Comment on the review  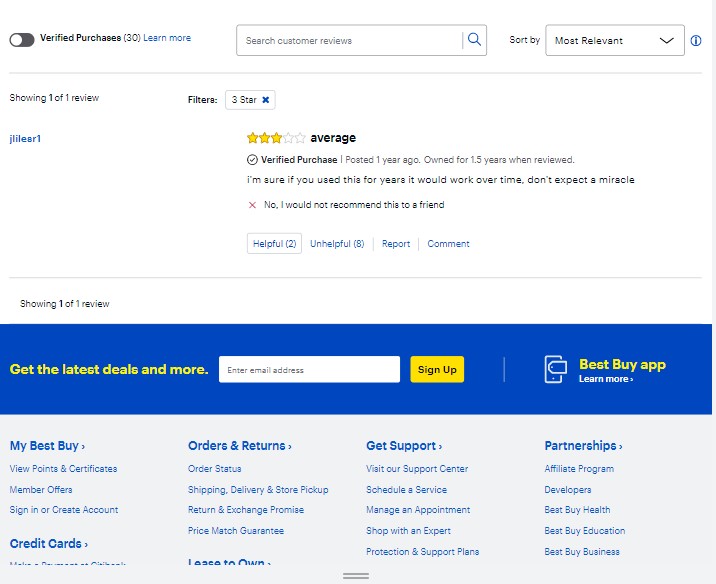click(448, 243)
